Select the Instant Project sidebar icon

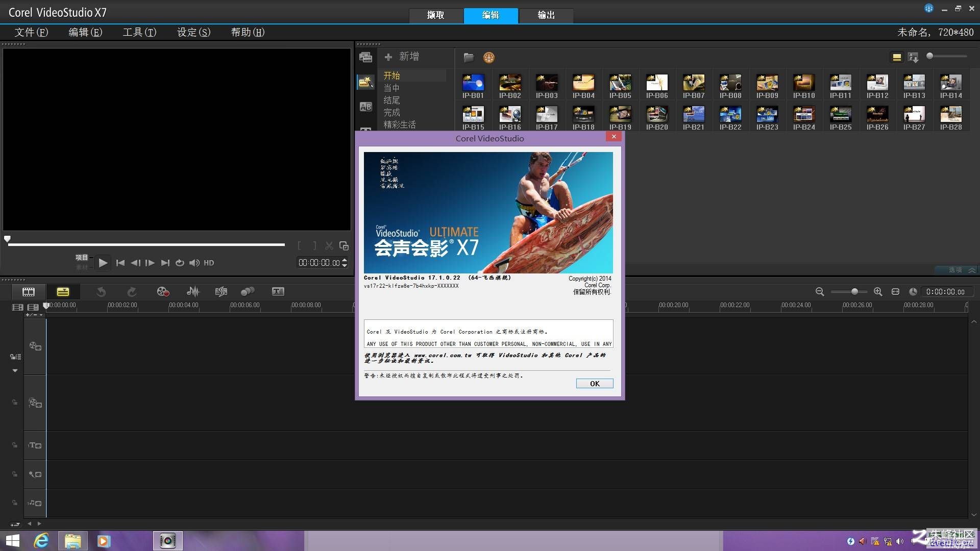pos(365,82)
